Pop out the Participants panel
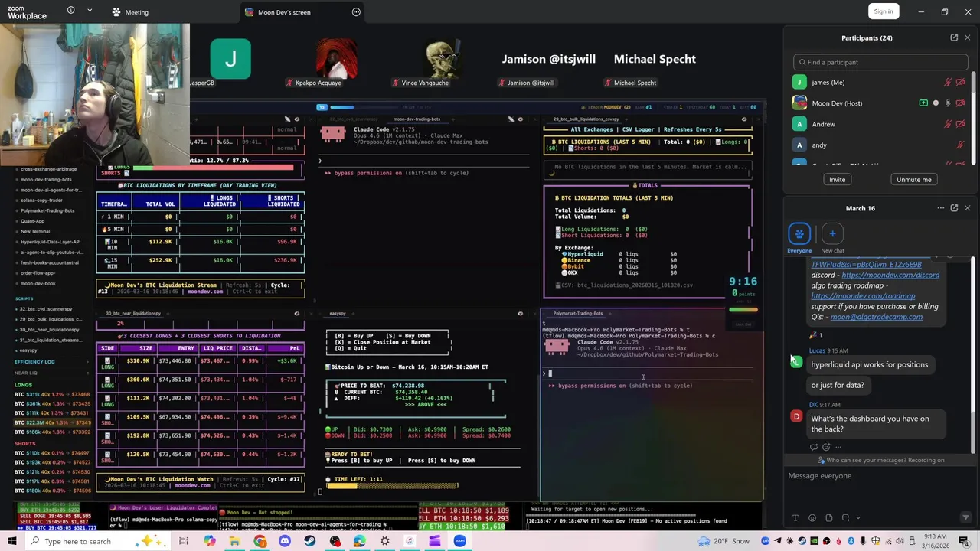The height and width of the screenshot is (551, 980). click(x=954, y=37)
